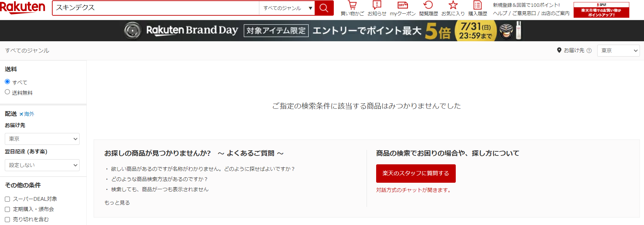
Task: Open the sidebar お届け先 東京 dropdown
Action: coord(42,139)
